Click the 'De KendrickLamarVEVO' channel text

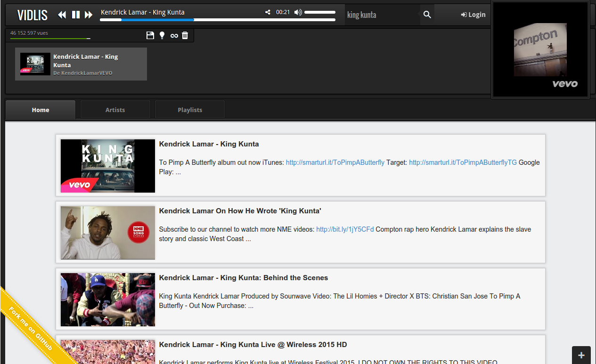[83, 73]
